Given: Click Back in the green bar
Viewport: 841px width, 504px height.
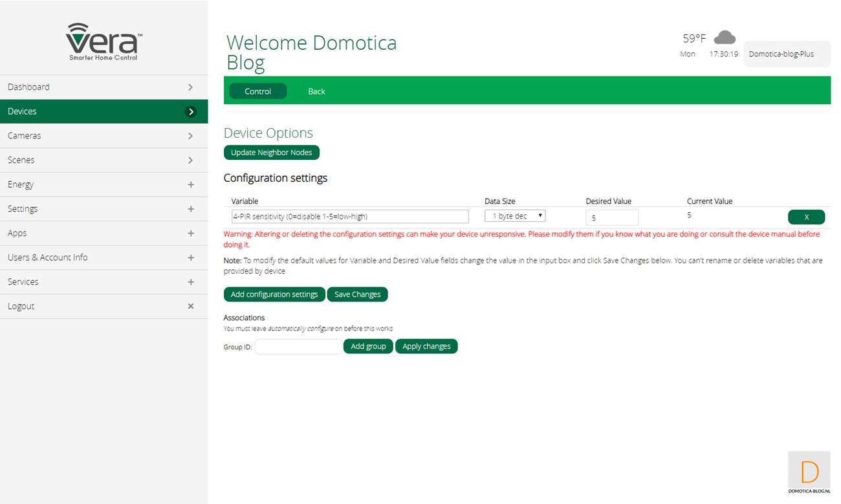Looking at the screenshot, I should tap(316, 91).
